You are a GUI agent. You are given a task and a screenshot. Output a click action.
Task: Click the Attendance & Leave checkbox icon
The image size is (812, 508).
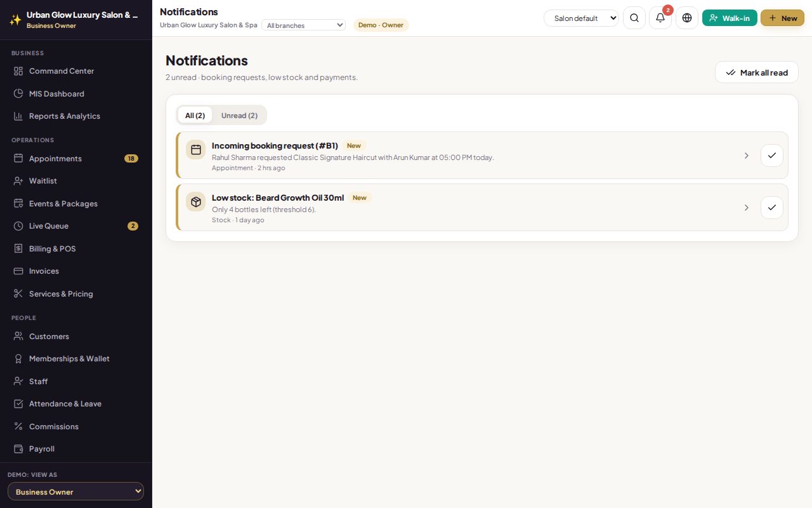pos(18,404)
